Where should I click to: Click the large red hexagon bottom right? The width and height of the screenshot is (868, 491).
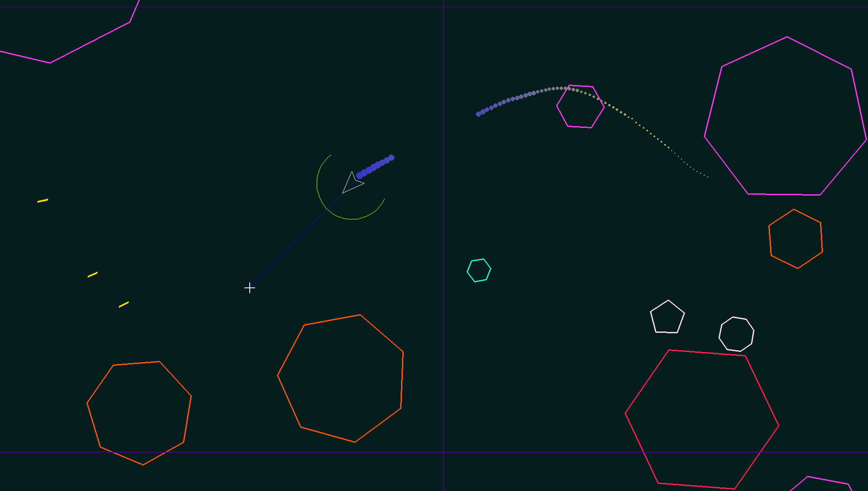pos(701,419)
